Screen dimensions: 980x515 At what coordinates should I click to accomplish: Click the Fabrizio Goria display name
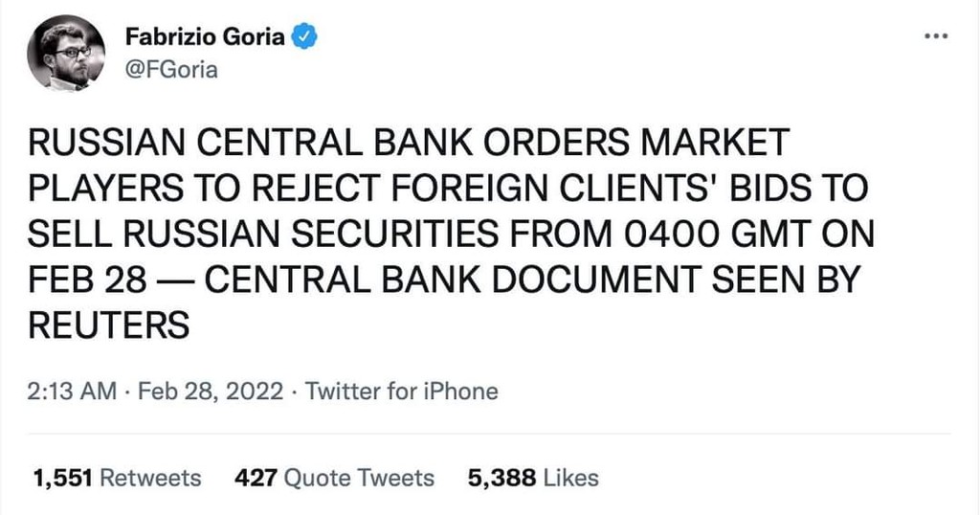click(205, 37)
